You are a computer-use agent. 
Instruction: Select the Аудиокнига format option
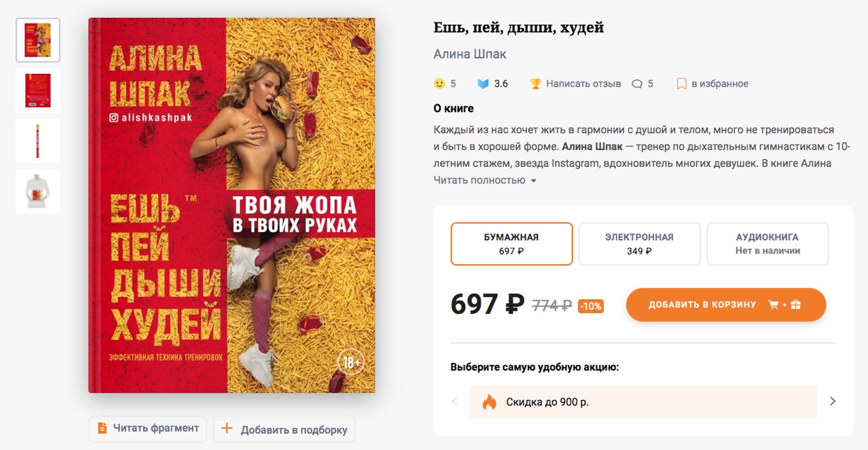(x=767, y=244)
